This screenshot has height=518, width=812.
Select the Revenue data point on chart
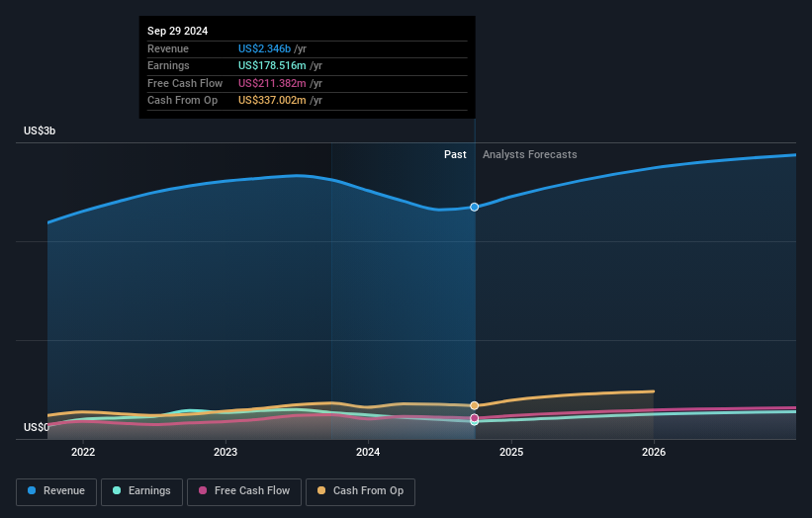click(475, 207)
